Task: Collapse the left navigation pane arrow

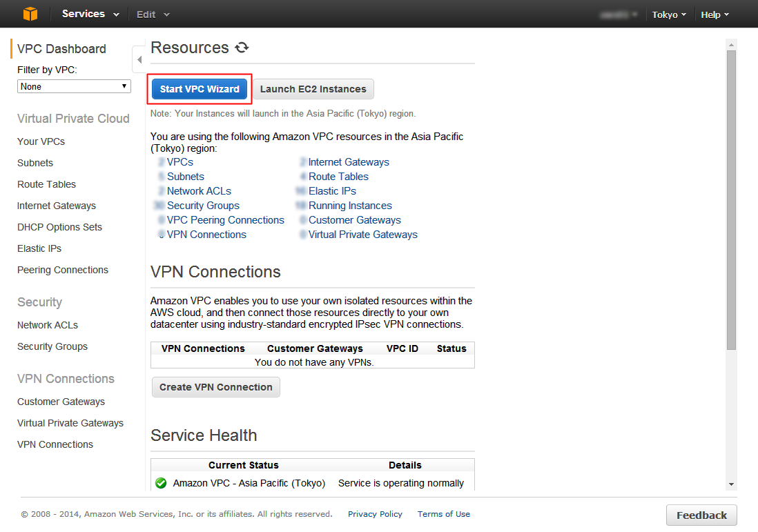Action: (139, 59)
